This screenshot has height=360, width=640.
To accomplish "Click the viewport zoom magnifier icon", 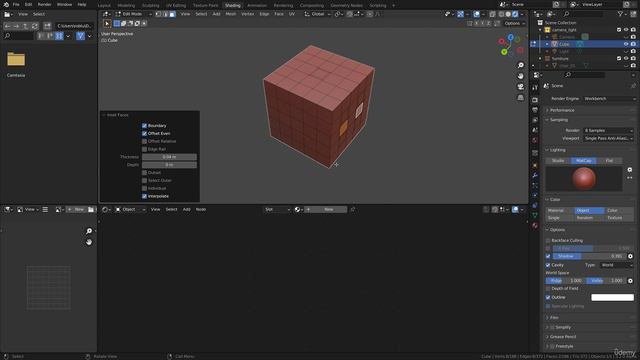I will (520, 65).
